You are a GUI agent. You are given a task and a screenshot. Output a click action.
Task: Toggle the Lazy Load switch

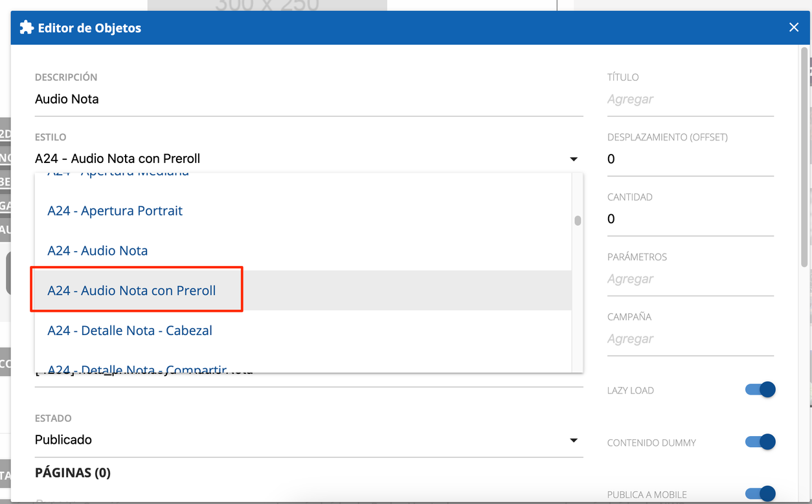(x=760, y=389)
